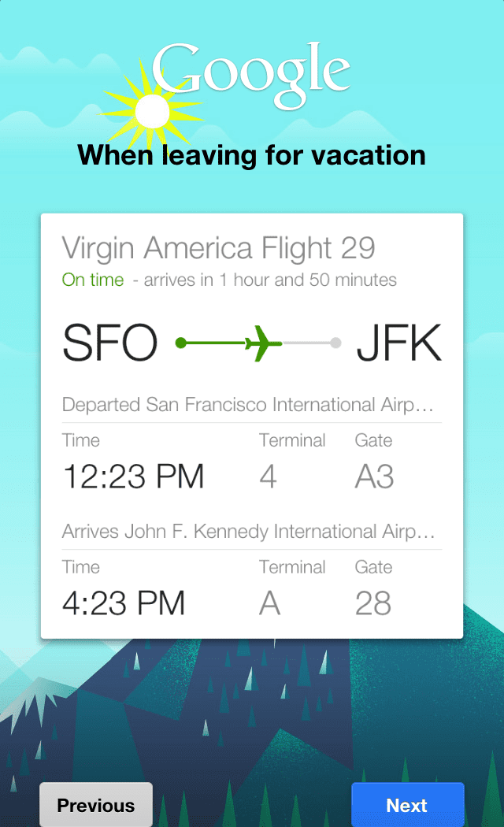Click the Arrives John F. Kennedy text
This screenshot has height=827, width=504.
248,532
